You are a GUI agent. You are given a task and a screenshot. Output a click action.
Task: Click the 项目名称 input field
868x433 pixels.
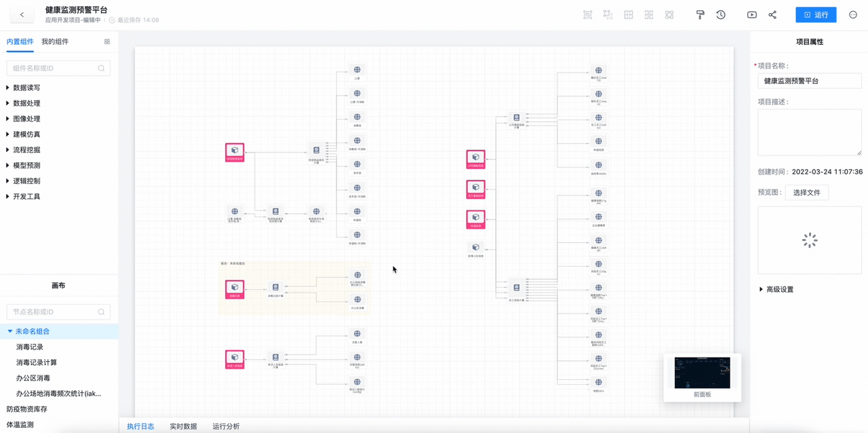[809, 81]
